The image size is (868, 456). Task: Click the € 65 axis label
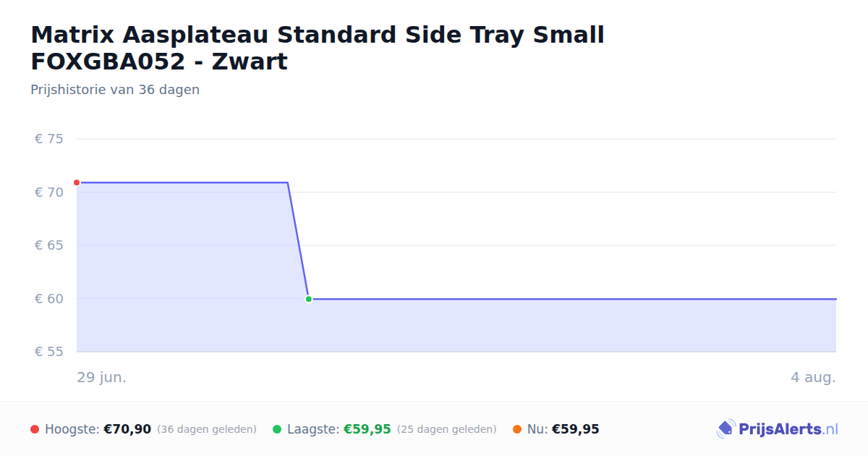click(x=49, y=245)
